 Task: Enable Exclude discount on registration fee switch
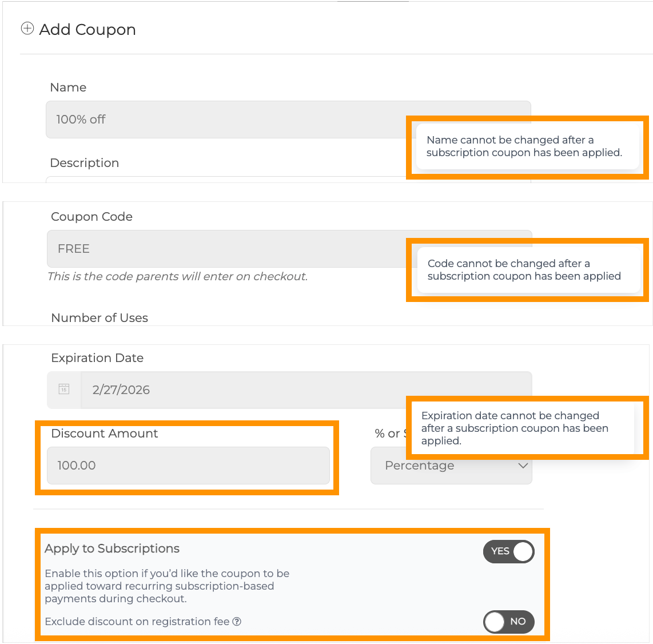point(508,622)
